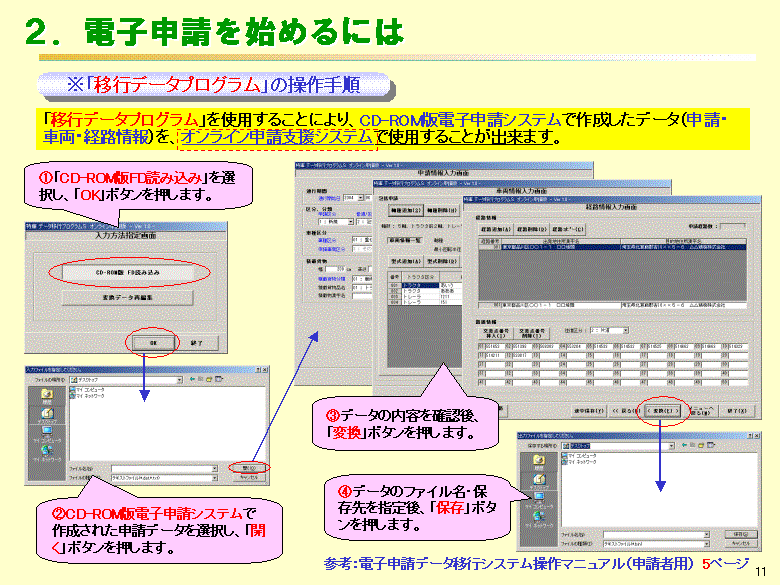
Task: Open the 申請区分 dropdown in the 申請情報入力画面 window
Action: tap(350, 221)
